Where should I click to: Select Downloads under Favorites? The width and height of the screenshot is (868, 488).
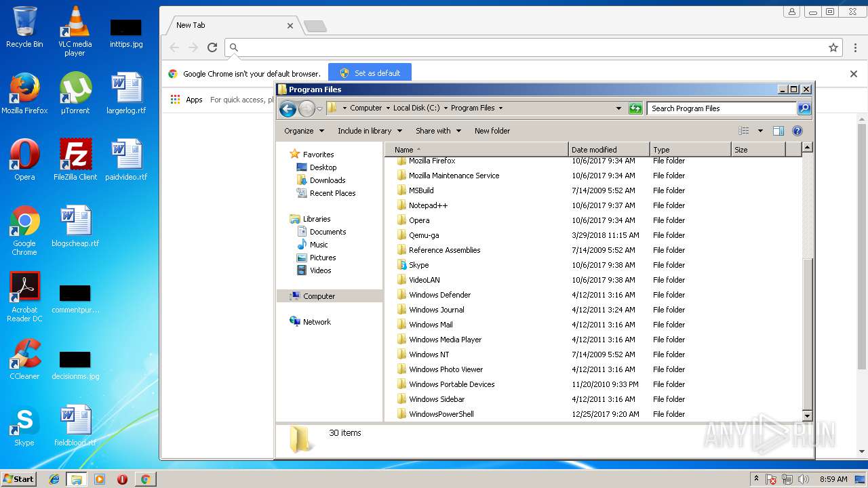(328, 180)
